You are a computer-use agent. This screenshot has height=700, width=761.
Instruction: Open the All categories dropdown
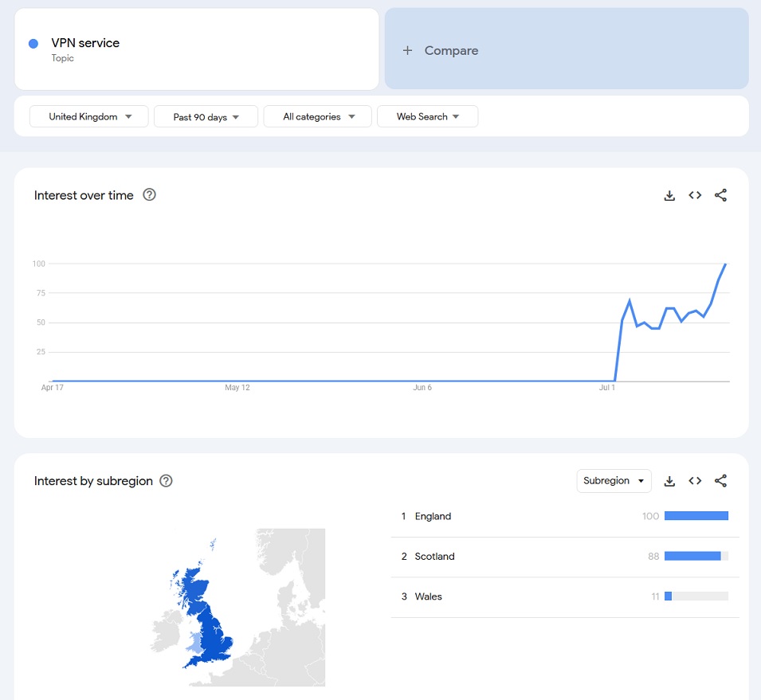click(317, 116)
